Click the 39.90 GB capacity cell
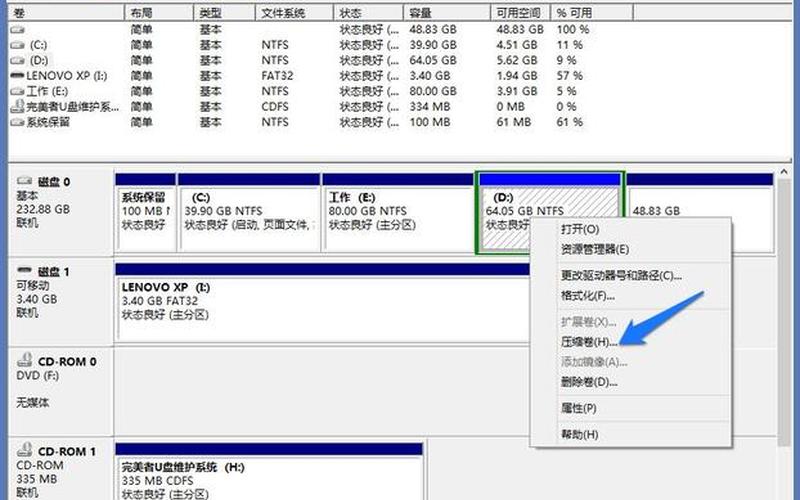Image resolution: width=800 pixels, height=500 pixels. click(x=433, y=45)
